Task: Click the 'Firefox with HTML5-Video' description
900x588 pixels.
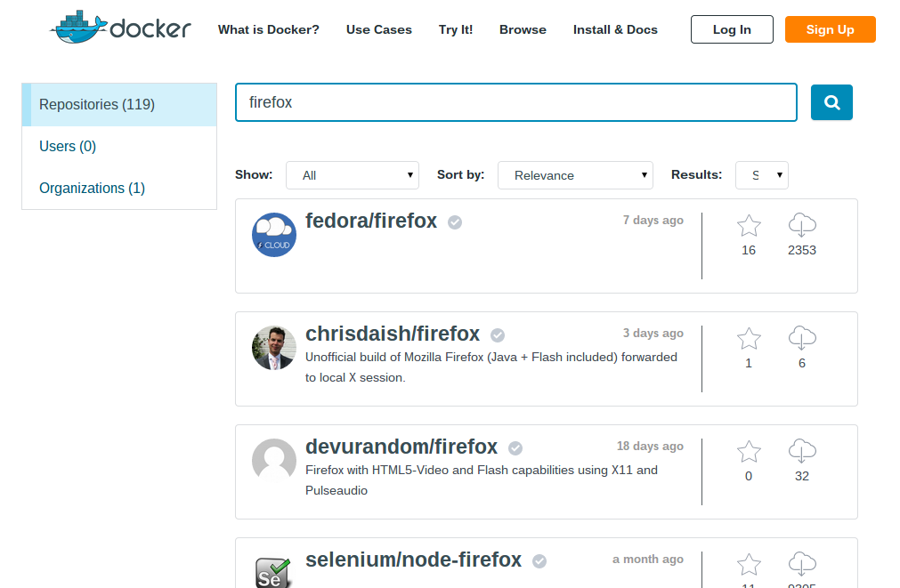Action: point(482,480)
